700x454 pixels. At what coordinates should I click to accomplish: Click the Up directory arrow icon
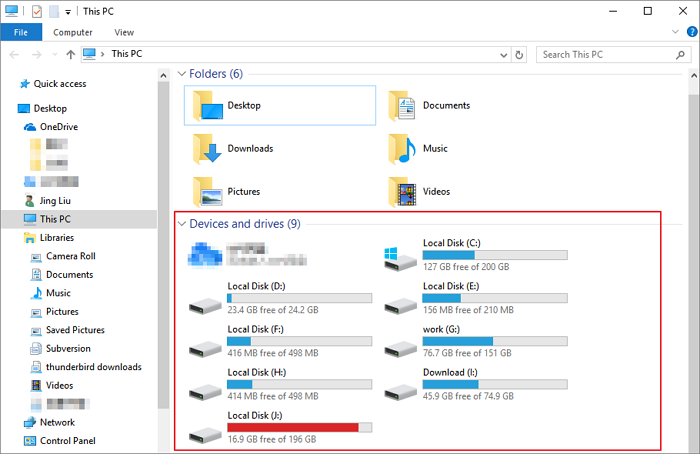pos(71,54)
